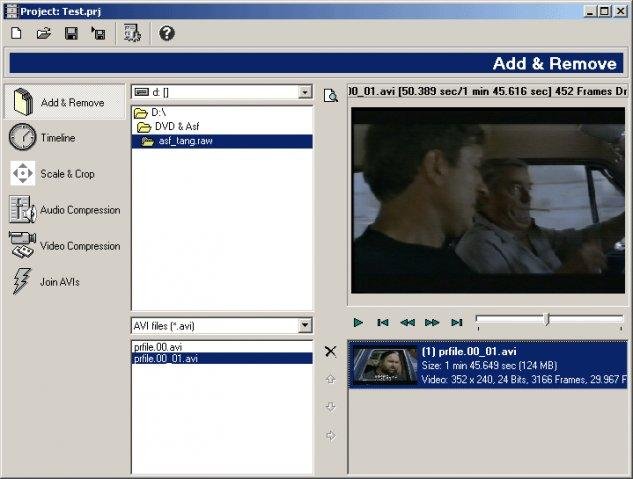
Task: Minimize the Project: Test.prj window
Action: click(591, 11)
